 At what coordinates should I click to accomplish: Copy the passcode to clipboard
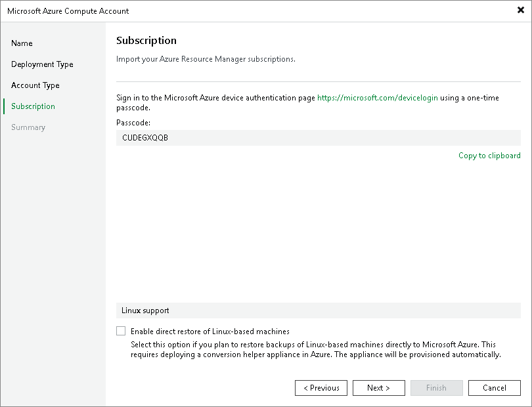tap(489, 156)
